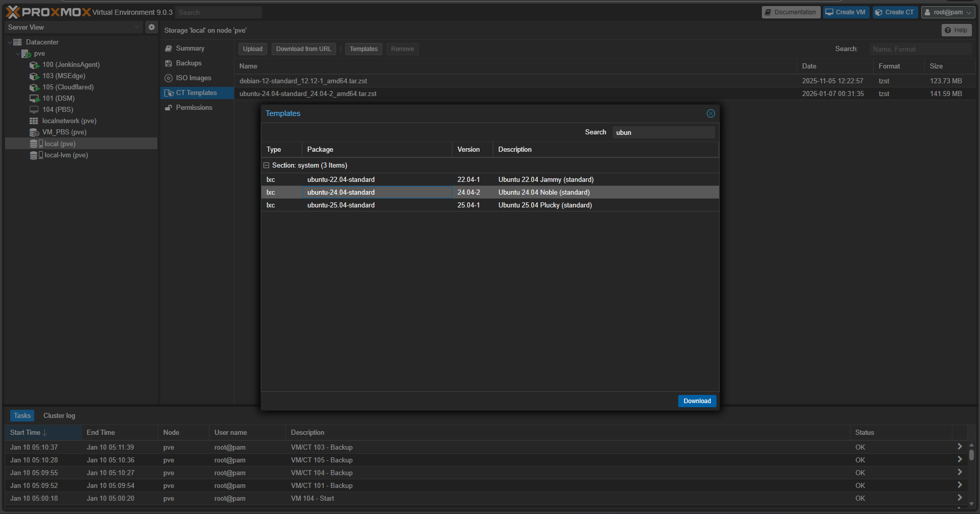Click the localnetwork (pve) grid icon
Image resolution: width=980 pixels, height=514 pixels.
point(34,121)
